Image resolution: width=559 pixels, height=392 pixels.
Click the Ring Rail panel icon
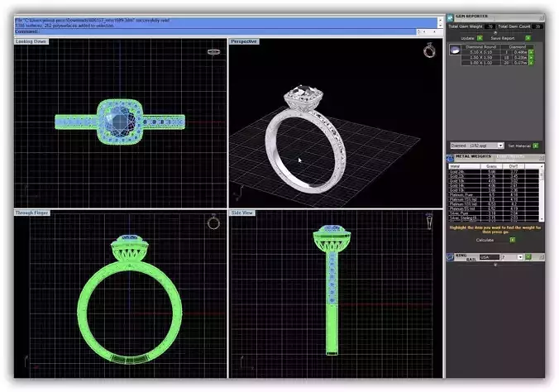click(x=451, y=257)
